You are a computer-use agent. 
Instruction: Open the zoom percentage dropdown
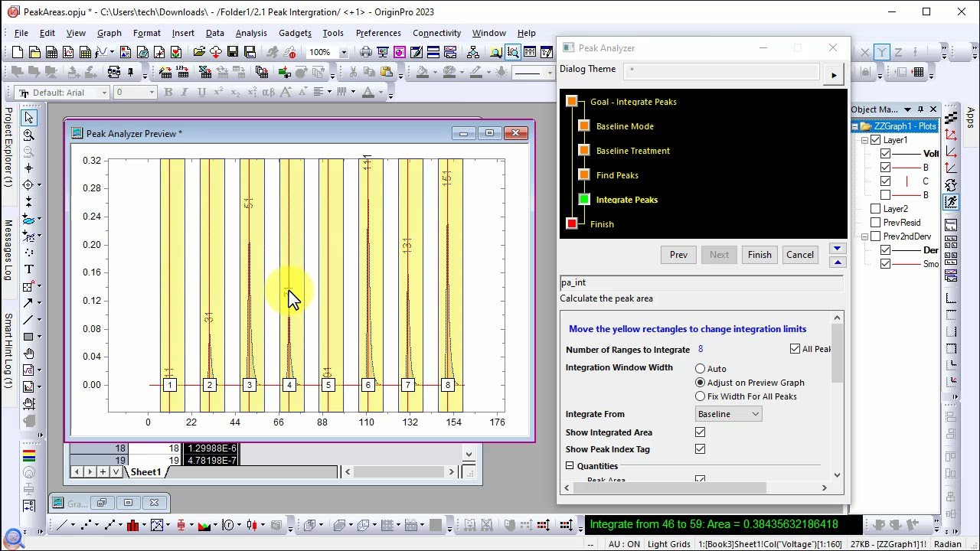click(x=343, y=52)
